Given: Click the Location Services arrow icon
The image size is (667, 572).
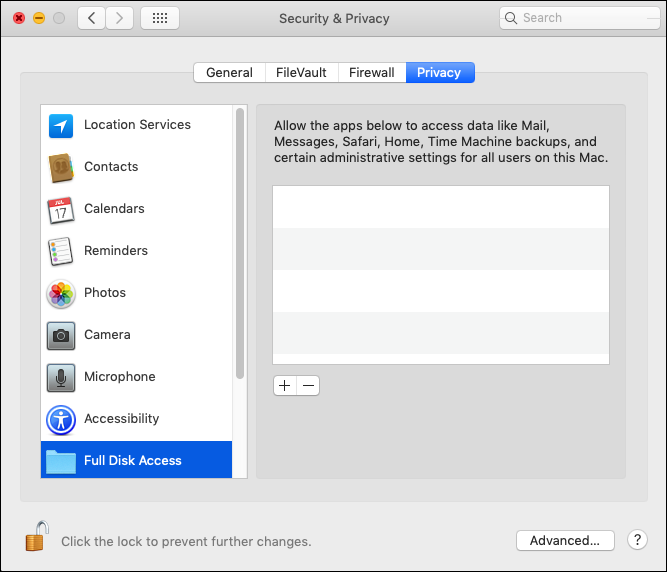Looking at the screenshot, I should coord(61,126).
